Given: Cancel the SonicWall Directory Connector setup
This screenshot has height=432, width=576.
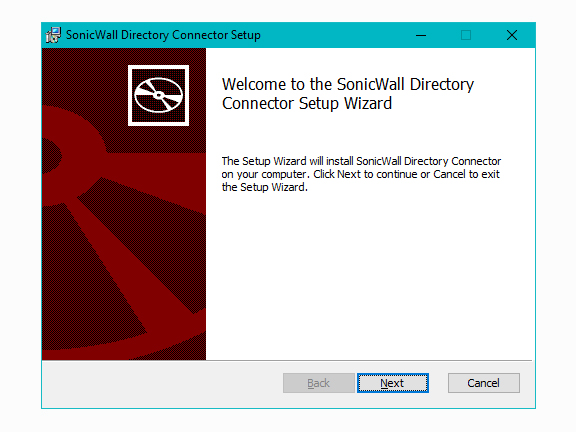Looking at the screenshot, I should click(484, 383).
